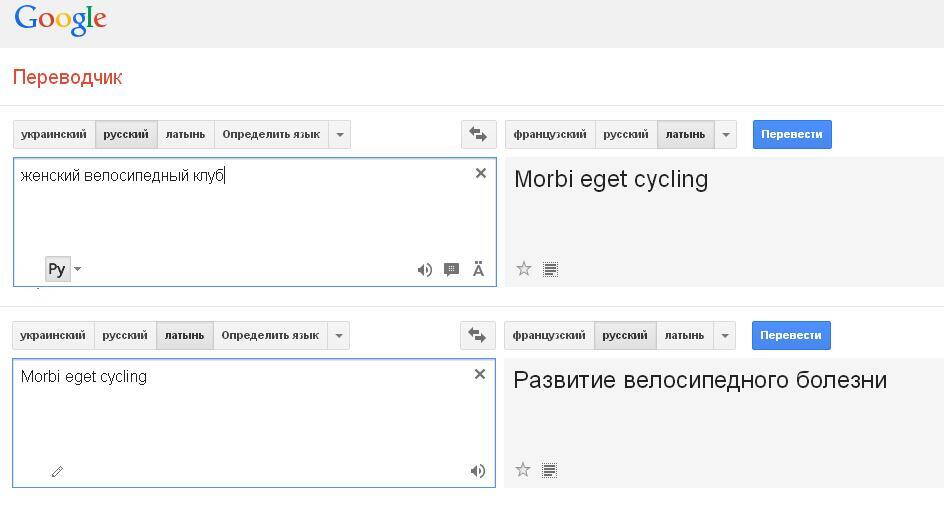Swap languages in the lower translator
The width and height of the screenshot is (944, 522).
tap(477, 335)
